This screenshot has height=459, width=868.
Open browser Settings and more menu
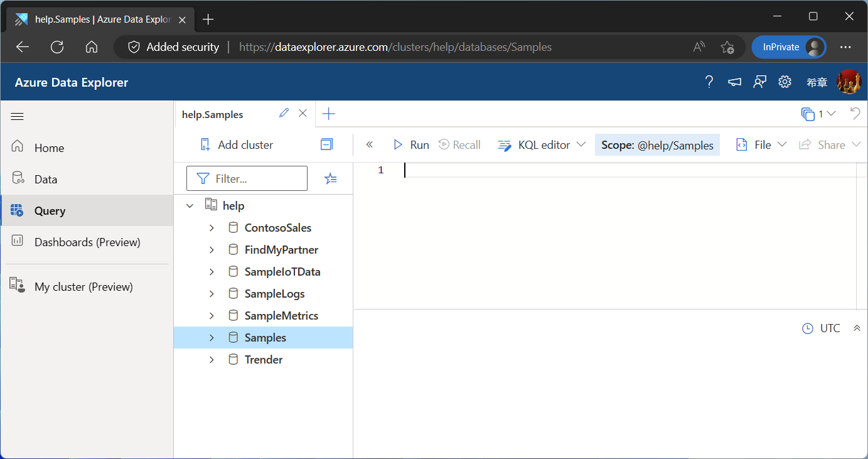point(845,47)
